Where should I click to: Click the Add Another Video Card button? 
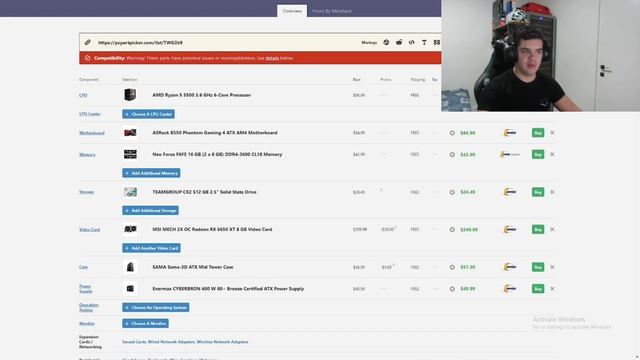pyautogui.click(x=151, y=248)
